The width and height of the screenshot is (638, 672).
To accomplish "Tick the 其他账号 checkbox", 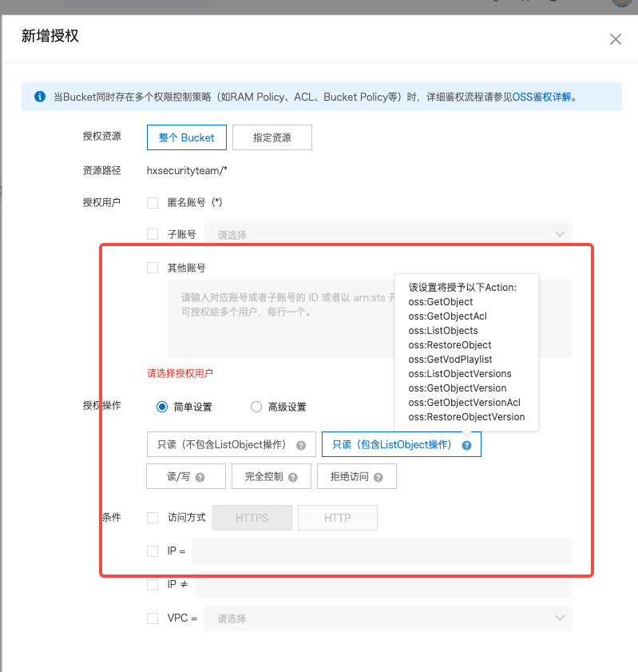I will [153, 268].
